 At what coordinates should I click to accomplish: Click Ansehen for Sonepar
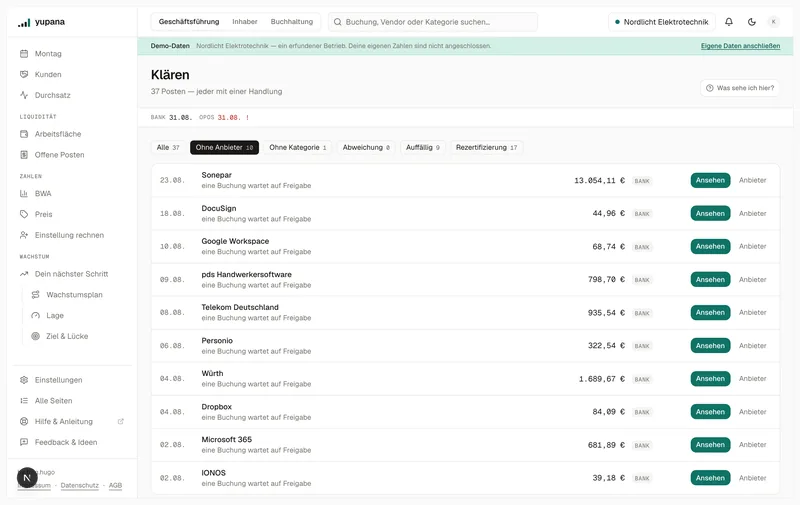710,181
